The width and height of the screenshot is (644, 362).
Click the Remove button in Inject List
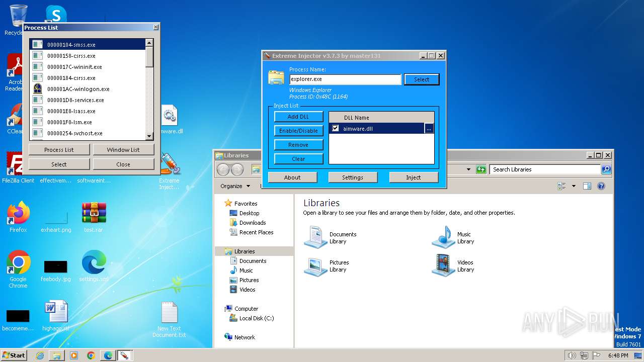click(298, 145)
